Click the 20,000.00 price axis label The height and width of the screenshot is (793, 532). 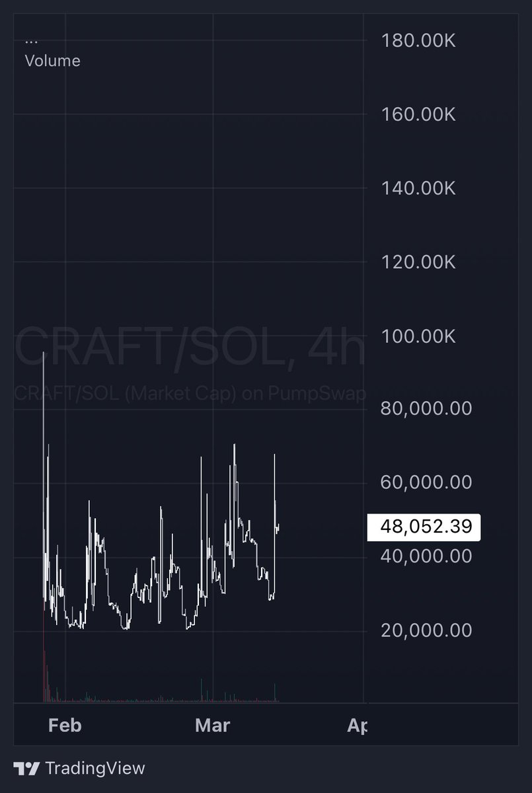tap(426, 630)
